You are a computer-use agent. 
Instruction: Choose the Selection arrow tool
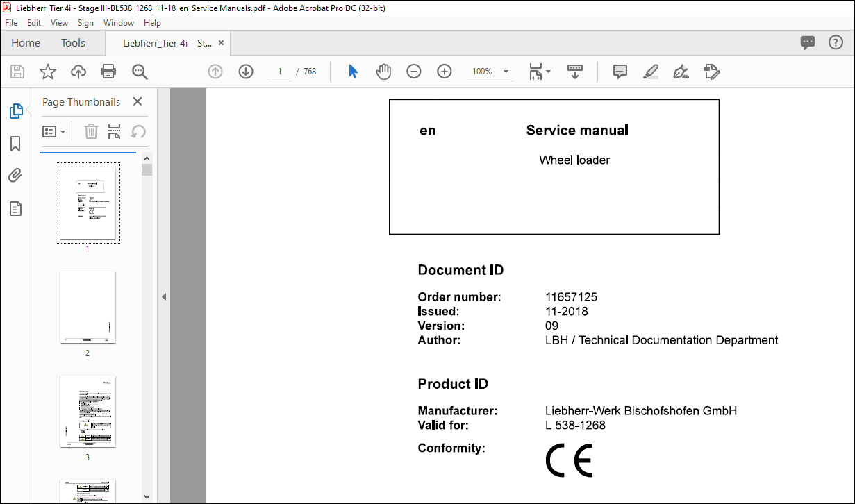(x=353, y=72)
